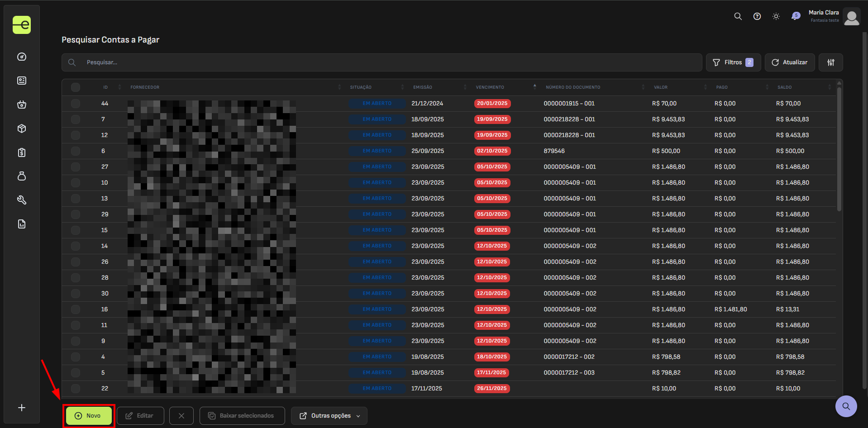
Task: Click Em Aberto status of row 44
Action: (x=377, y=104)
